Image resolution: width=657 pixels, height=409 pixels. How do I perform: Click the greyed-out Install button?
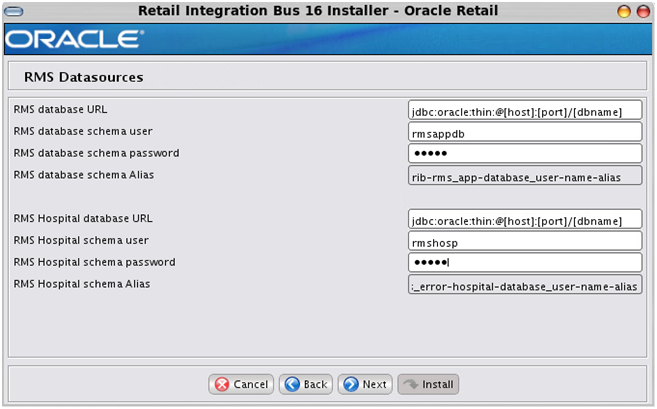click(x=428, y=384)
